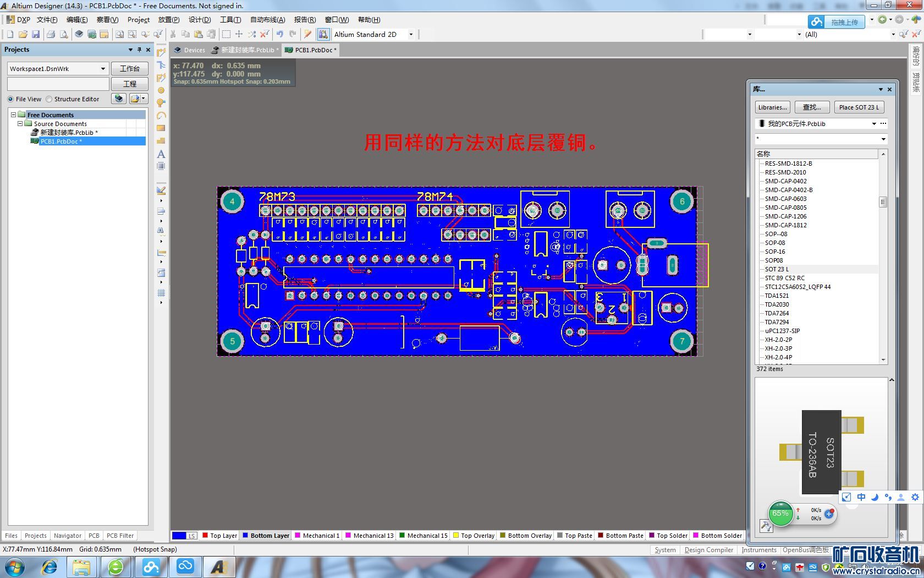Image resolution: width=924 pixels, height=578 pixels.
Task: Collapse the Source Documents folder
Action: click(20, 123)
